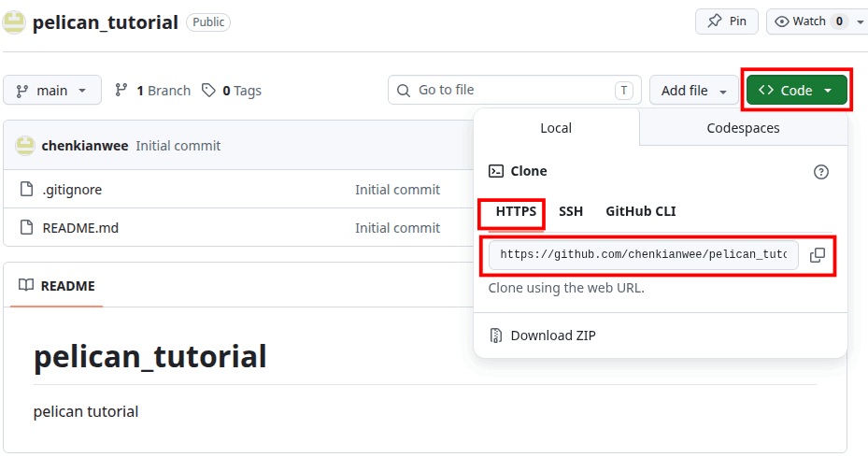This screenshot has height=457, width=868.
Task: Click the branch icon beside 1 Branch
Action: click(x=121, y=90)
